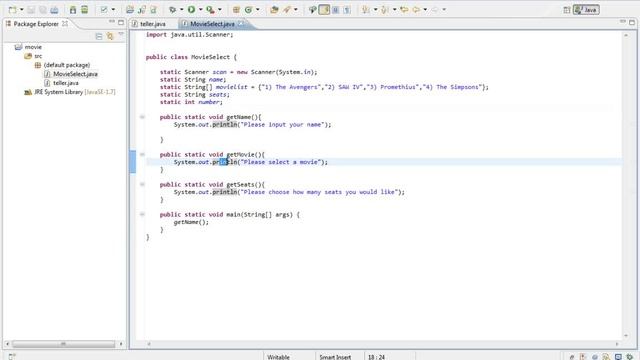Collapse the getMovie method fold marker

pyautogui.click(x=142, y=154)
